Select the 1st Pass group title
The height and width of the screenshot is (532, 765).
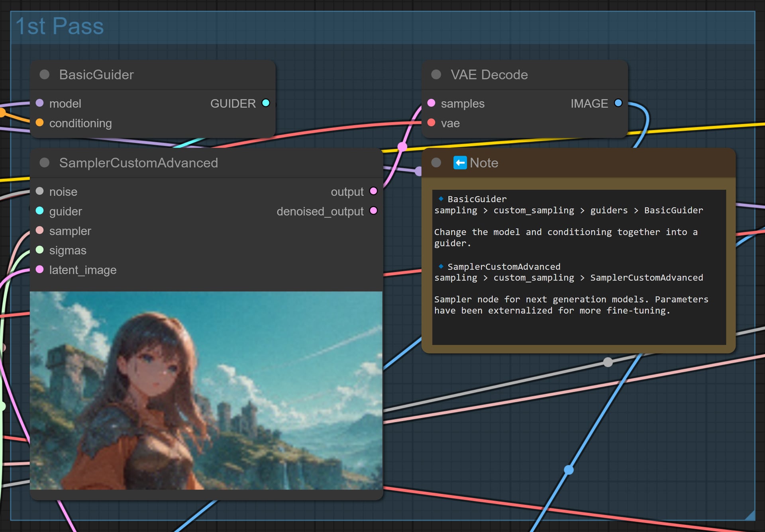[59, 26]
